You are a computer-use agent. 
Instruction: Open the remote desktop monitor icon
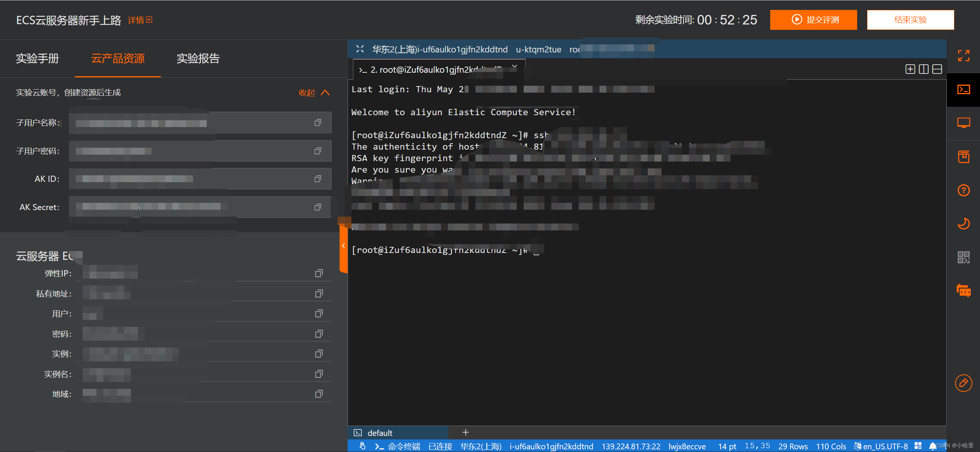[964, 123]
